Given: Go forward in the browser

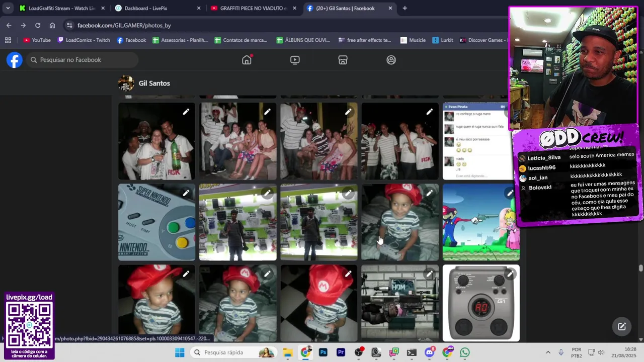Looking at the screenshot, I should coord(23,25).
